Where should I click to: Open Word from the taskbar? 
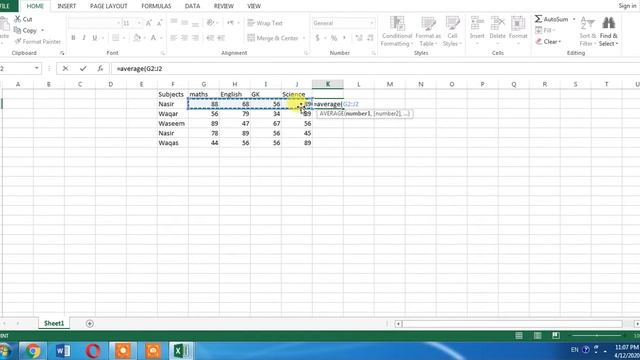(x=63, y=351)
